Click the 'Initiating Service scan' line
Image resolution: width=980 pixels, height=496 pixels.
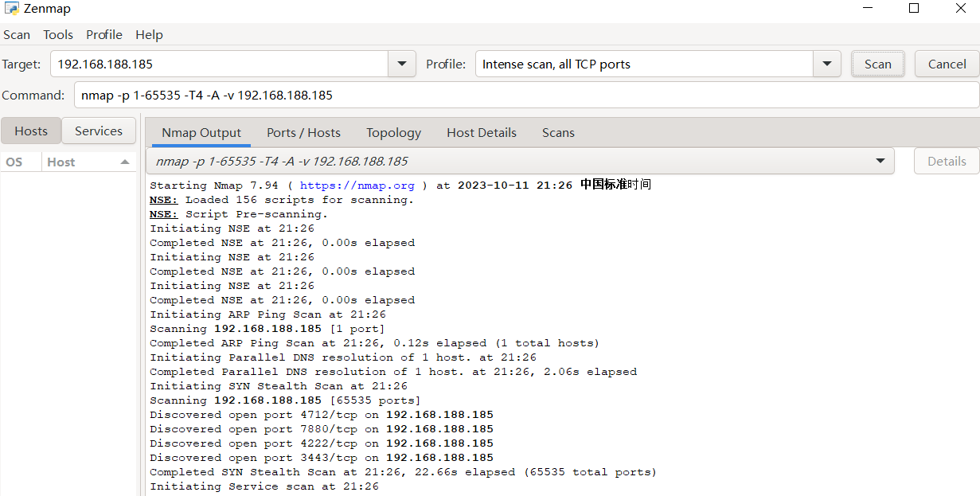(x=264, y=486)
